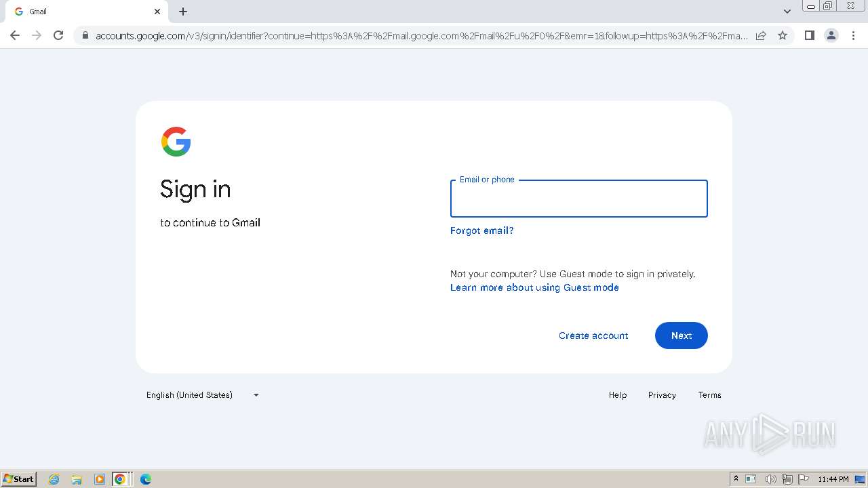Viewport: 868px width, 488px height.
Task: Open the Action Center flag icon
Action: pos(804,479)
